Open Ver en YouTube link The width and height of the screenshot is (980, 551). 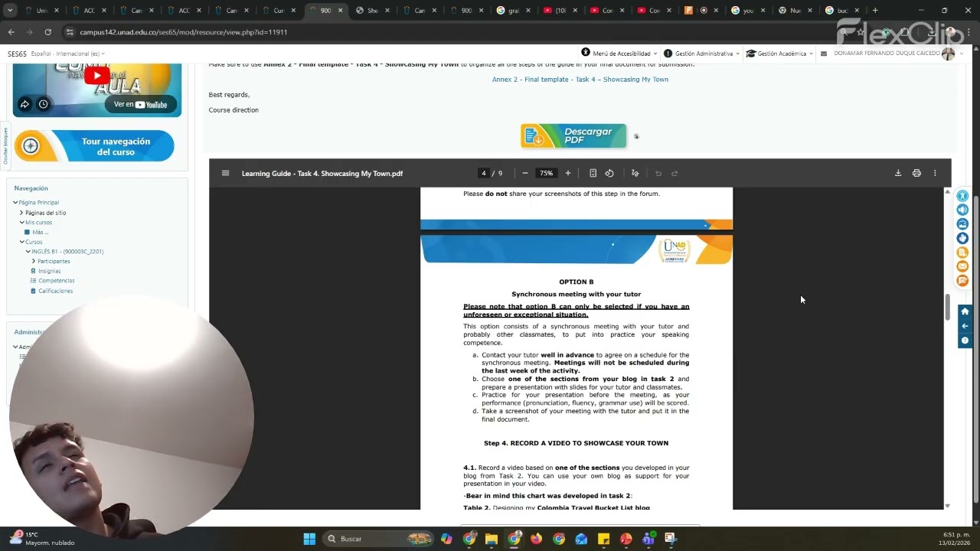pos(140,104)
